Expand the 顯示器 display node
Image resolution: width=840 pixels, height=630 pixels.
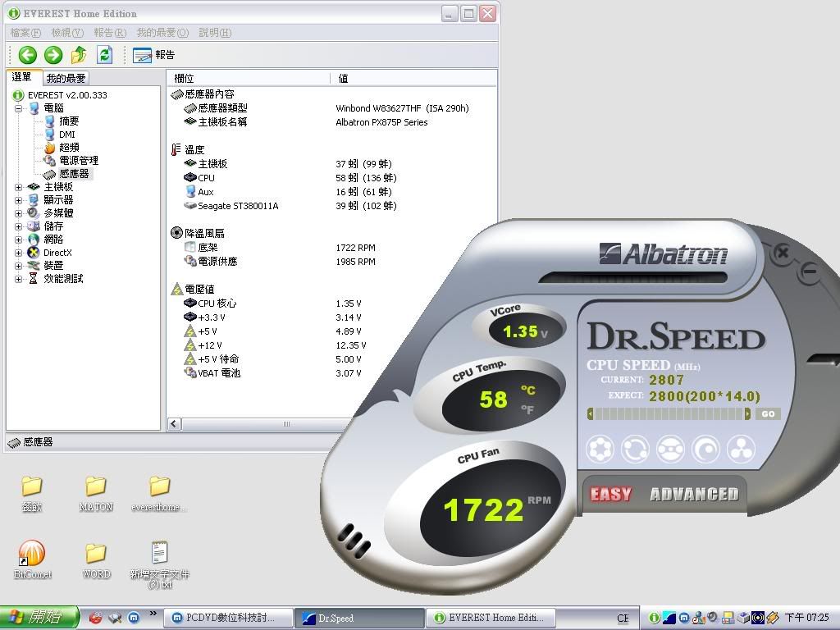point(19,200)
